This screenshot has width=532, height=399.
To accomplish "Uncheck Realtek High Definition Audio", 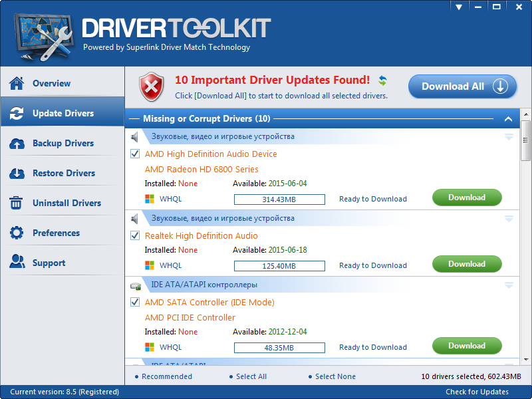I will click(x=135, y=235).
